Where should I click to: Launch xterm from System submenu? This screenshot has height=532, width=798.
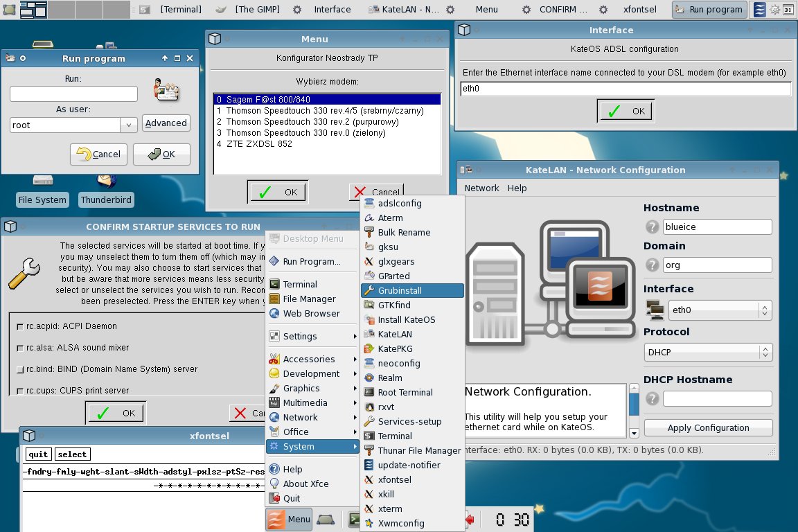[x=412, y=508]
